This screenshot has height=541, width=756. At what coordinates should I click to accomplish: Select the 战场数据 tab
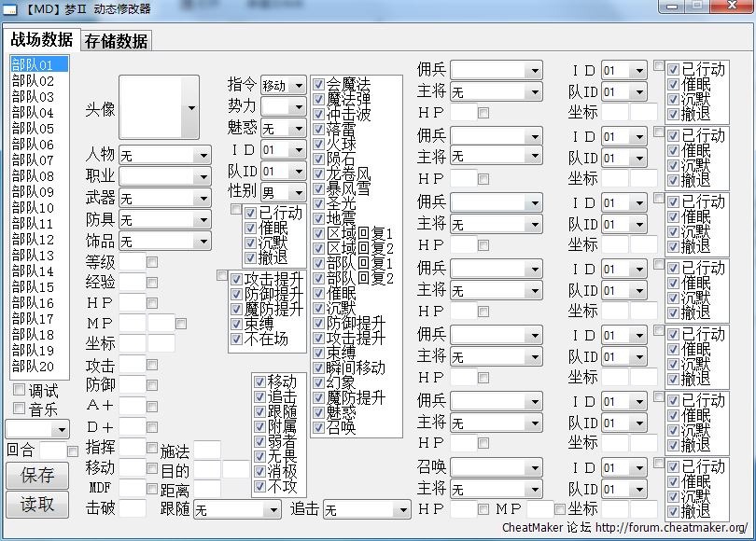coord(42,40)
